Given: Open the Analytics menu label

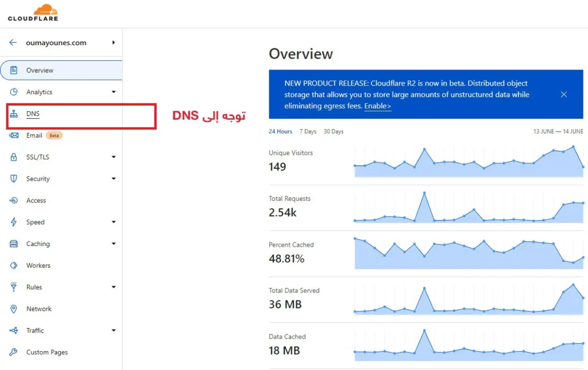Looking at the screenshot, I should tap(40, 92).
